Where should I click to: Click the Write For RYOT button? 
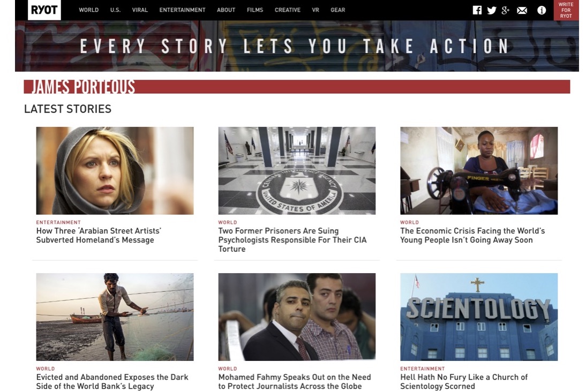tap(566, 10)
